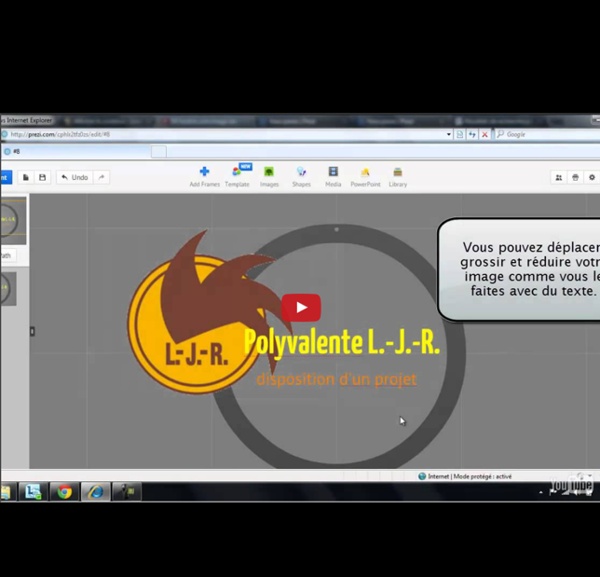The width and height of the screenshot is (600, 577).
Task: Select the #8 browser tab
Action: [x=76, y=152]
